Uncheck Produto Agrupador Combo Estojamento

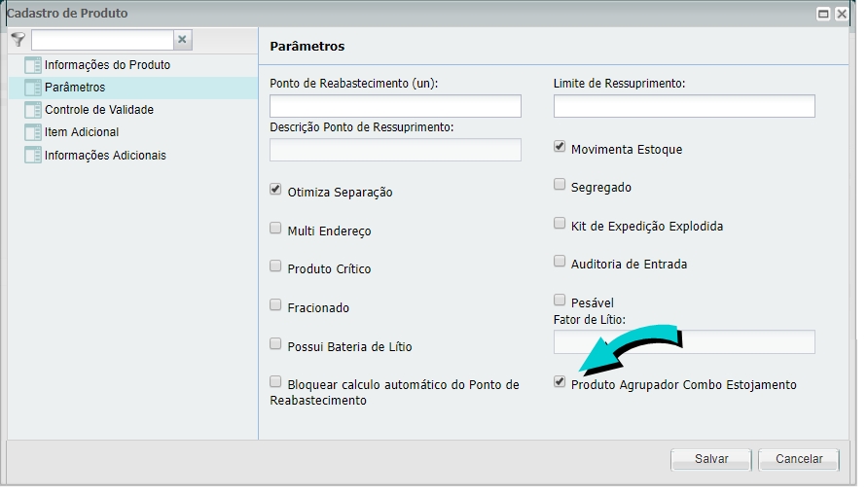(x=560, y=382)
